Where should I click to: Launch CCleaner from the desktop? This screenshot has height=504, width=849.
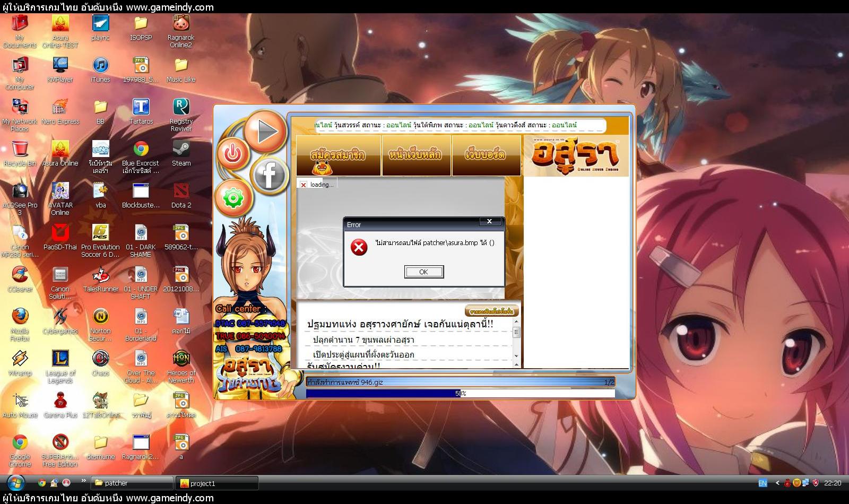pyautogui.click(x=20, y=280)
